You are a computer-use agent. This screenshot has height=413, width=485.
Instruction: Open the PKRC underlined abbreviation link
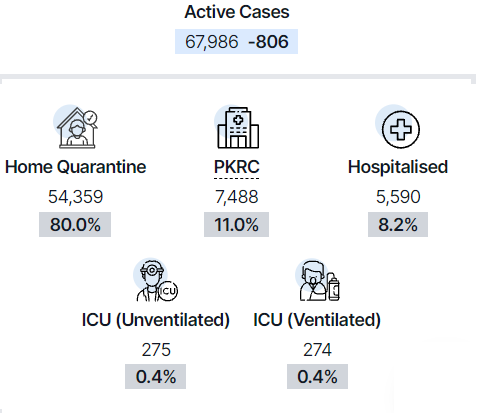(237, 167)
